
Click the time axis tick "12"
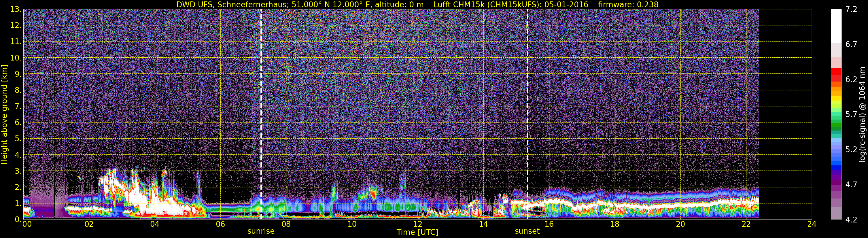(417, 224)
